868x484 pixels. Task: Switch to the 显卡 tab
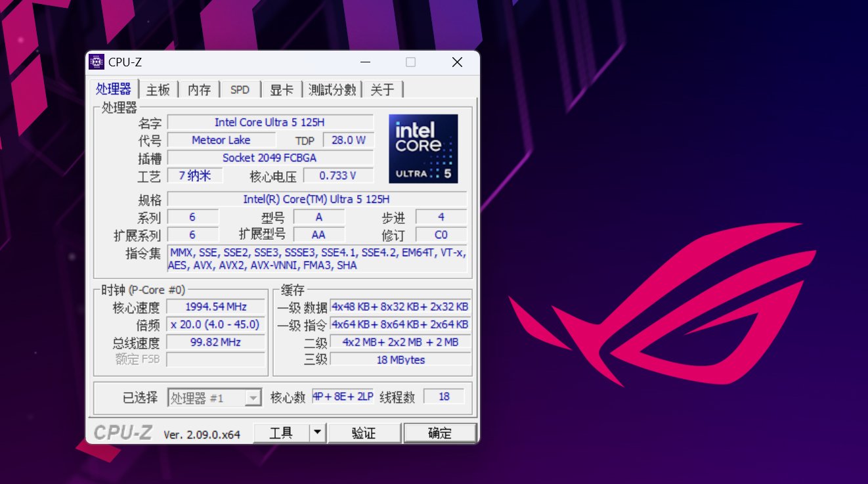coord(281,90)
